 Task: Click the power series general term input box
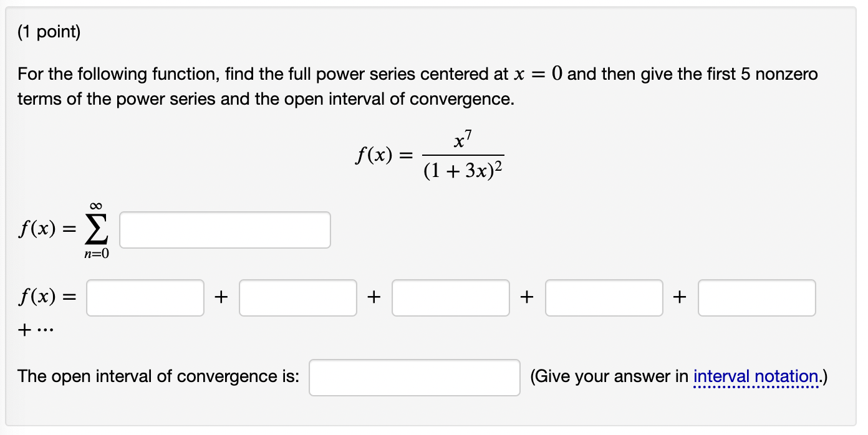click(224, 229)
